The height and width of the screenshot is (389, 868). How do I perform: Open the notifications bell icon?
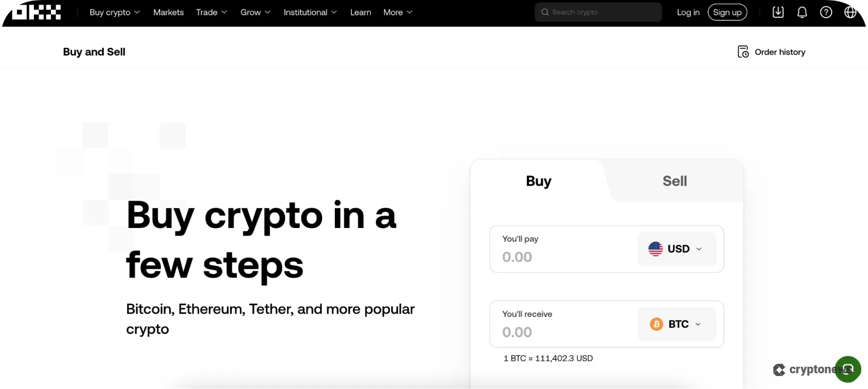point(802,12)
